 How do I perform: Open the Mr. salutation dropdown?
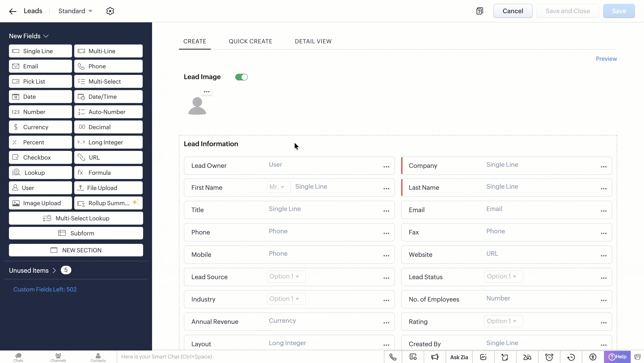(x=278, y=187)
